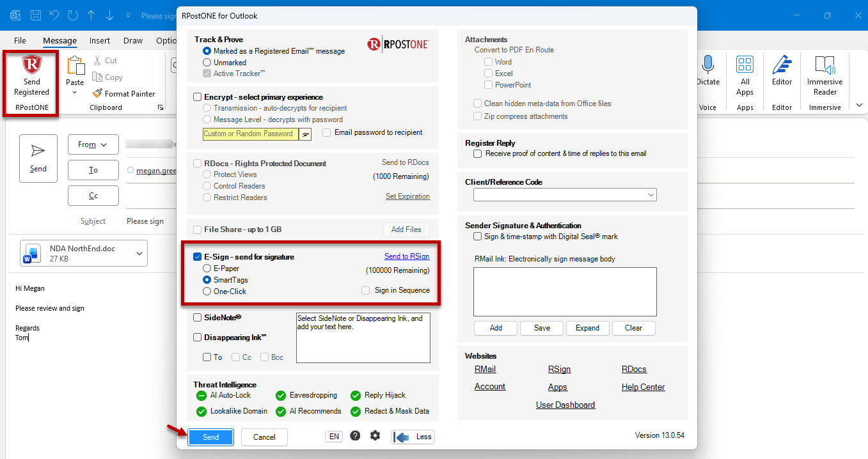This screenshot has width=868, height=459.
Task: Click the password reveal eye icon
Action: coord(306,134)
